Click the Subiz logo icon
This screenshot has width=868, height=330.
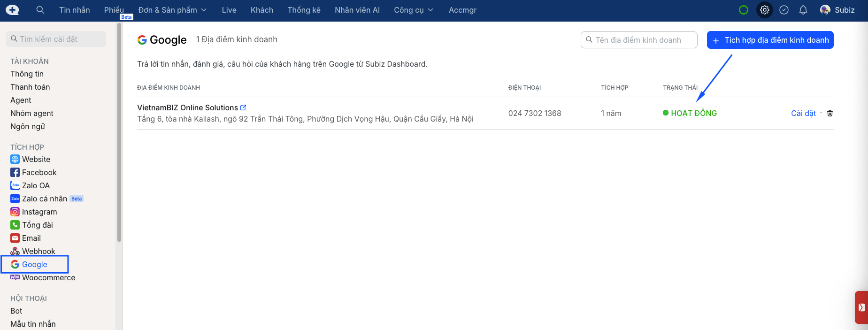click(x=12, y=10)
